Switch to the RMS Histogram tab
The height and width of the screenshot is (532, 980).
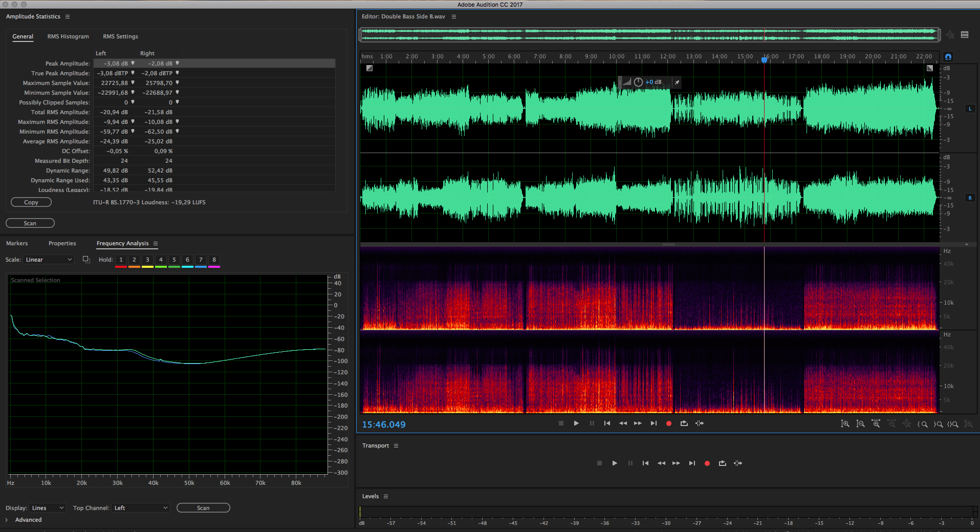(68, 37)
